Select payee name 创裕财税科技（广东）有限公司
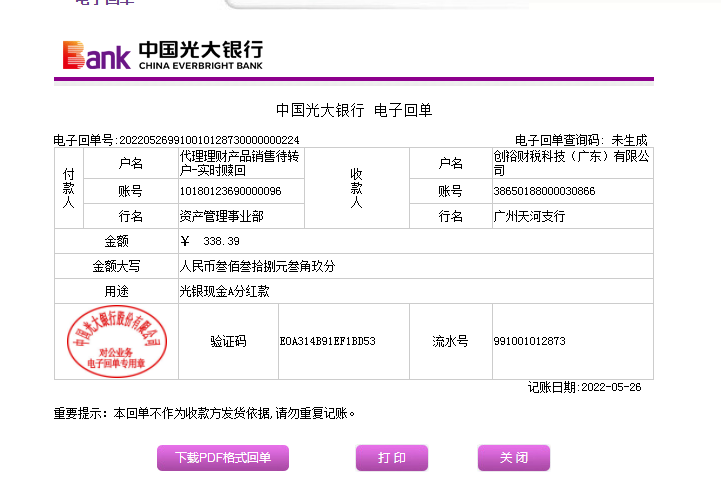The width and height of the screenshot is (721, 480). pos(570,163)
